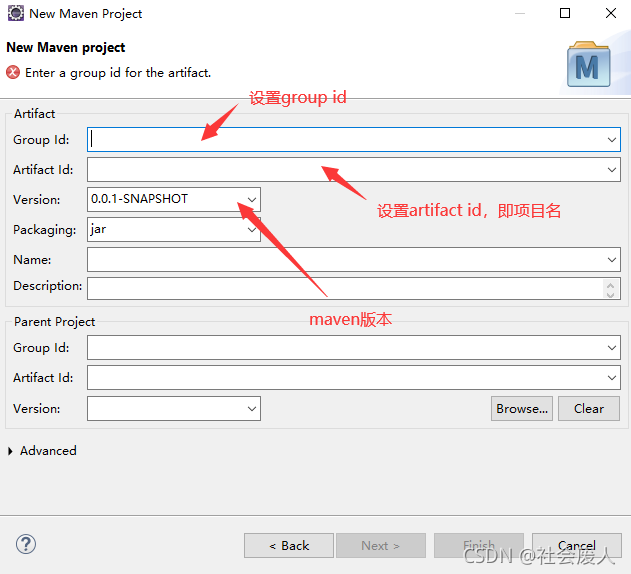Click the 'Packaging:' label
The height and width of the screenshot is (574, 631).
45,230
